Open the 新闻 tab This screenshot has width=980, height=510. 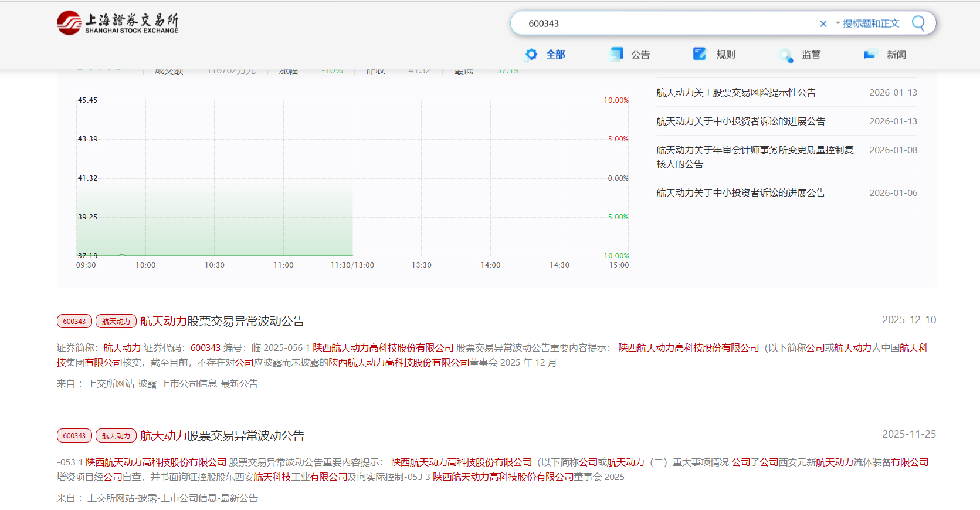[896, 55]
